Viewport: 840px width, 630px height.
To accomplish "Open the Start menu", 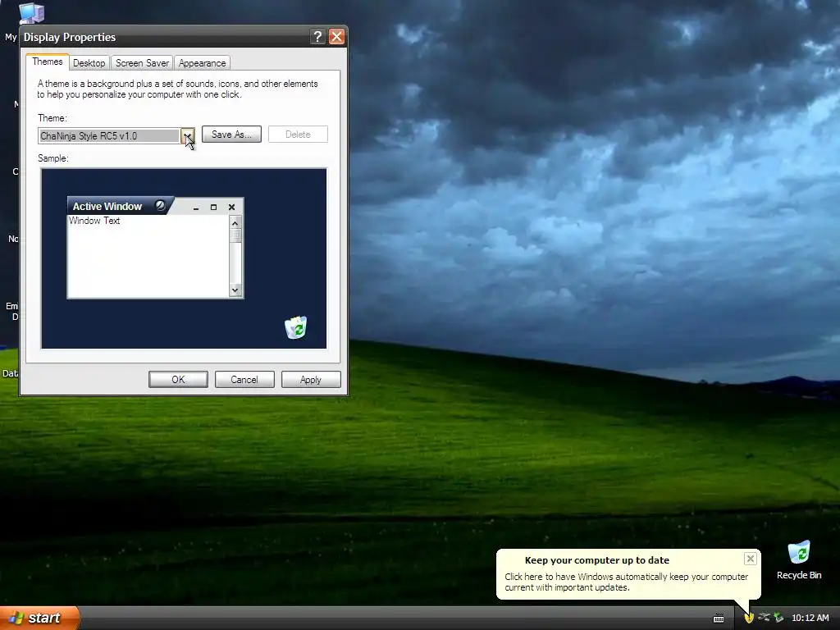I will coord(39,618).
